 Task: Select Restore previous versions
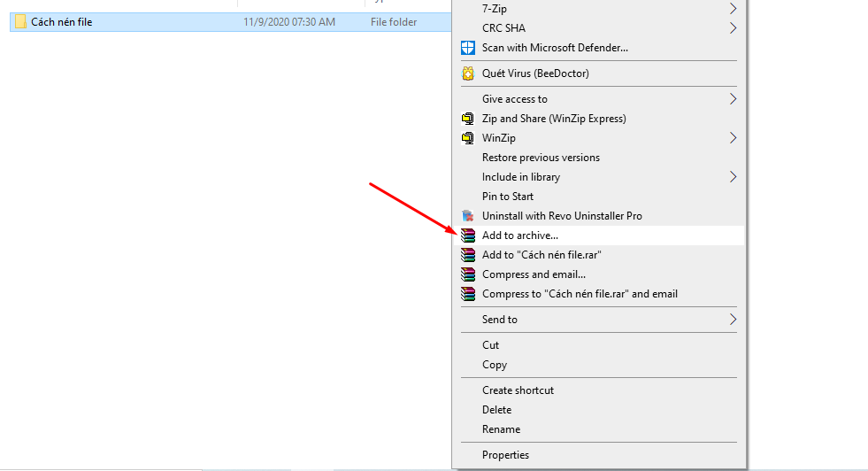pyautogui.click(x=541, y=158)
